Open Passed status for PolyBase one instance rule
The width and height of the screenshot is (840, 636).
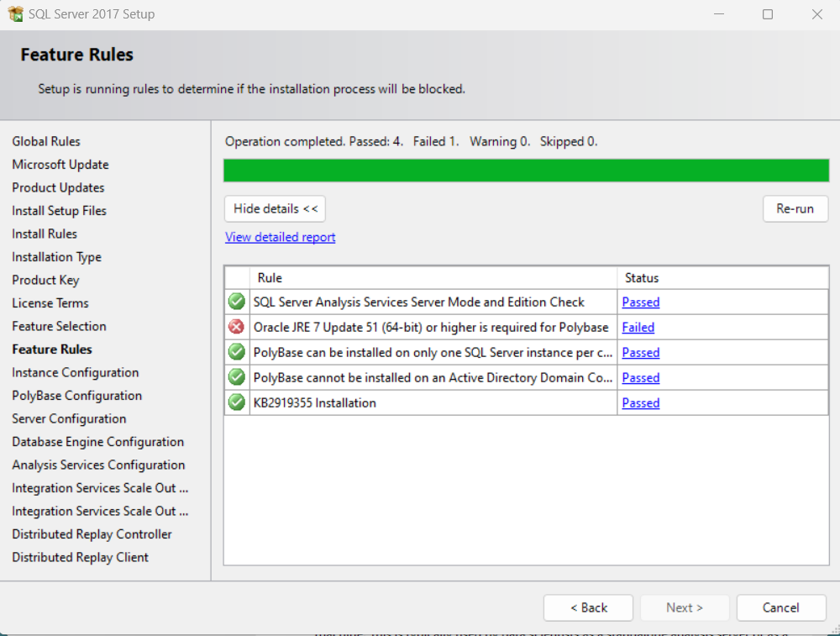pyautogui.click(x=641, y=353)
